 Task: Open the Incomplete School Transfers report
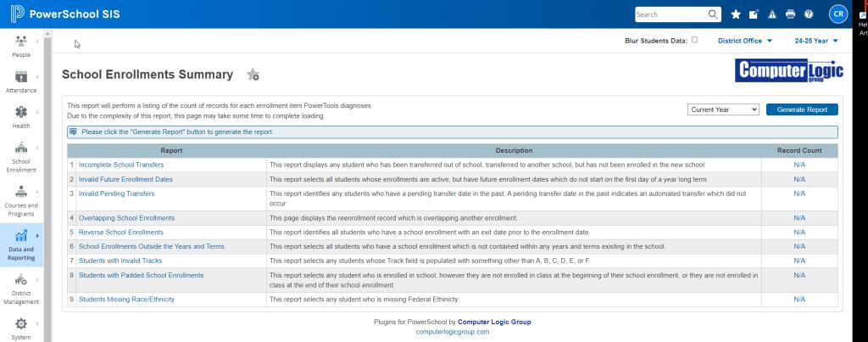tap(120, 165)
